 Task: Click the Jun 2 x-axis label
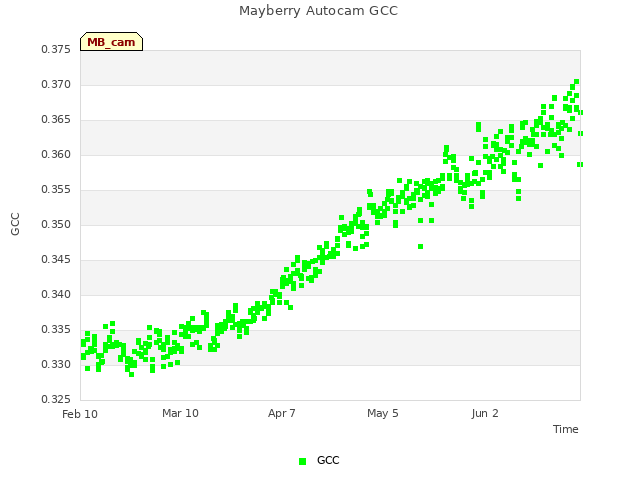point(485,413)
